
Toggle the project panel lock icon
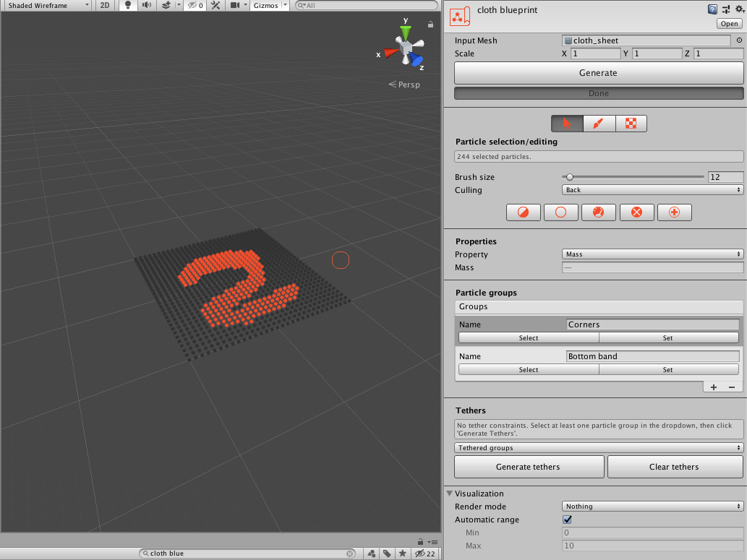pyautogui.click(x=420, y=542)
